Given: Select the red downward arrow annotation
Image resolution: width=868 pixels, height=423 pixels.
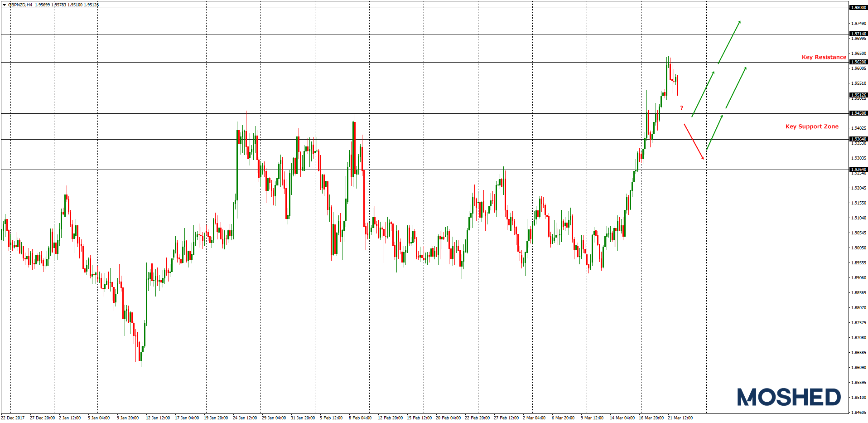Looking at the screenshot, I should point(693,141).
